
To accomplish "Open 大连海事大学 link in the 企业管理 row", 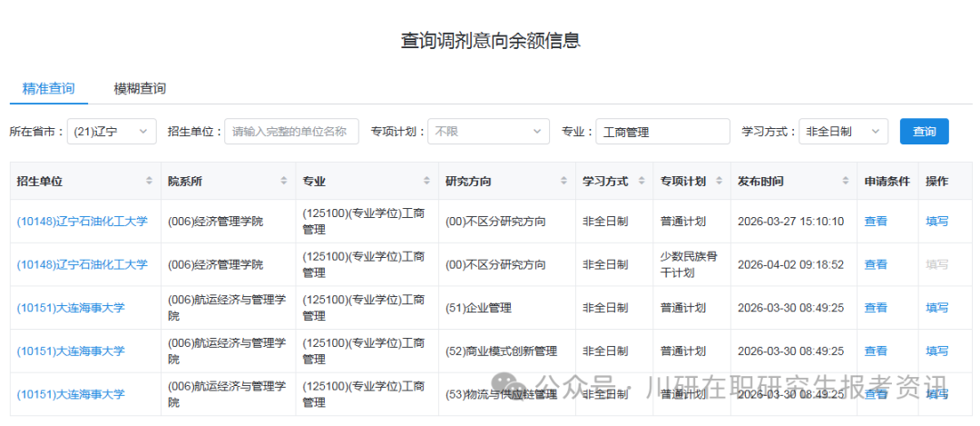I will point(71,308).
